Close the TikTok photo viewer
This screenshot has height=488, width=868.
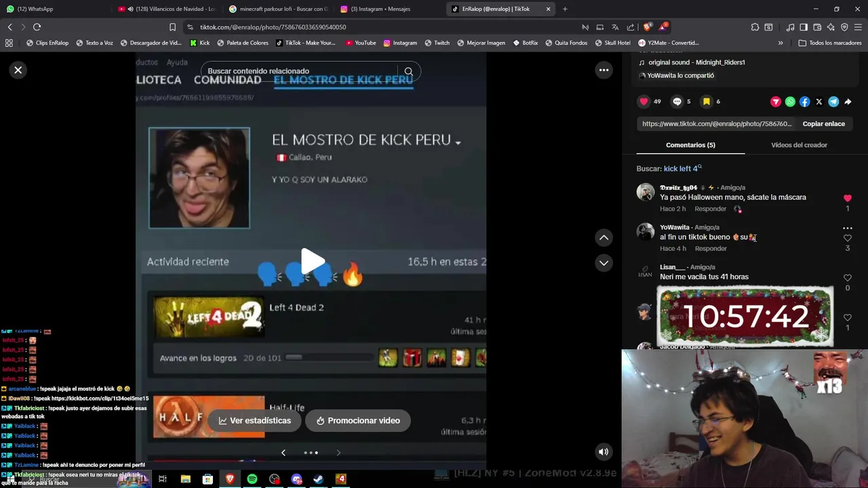click(x=18, y=70)
